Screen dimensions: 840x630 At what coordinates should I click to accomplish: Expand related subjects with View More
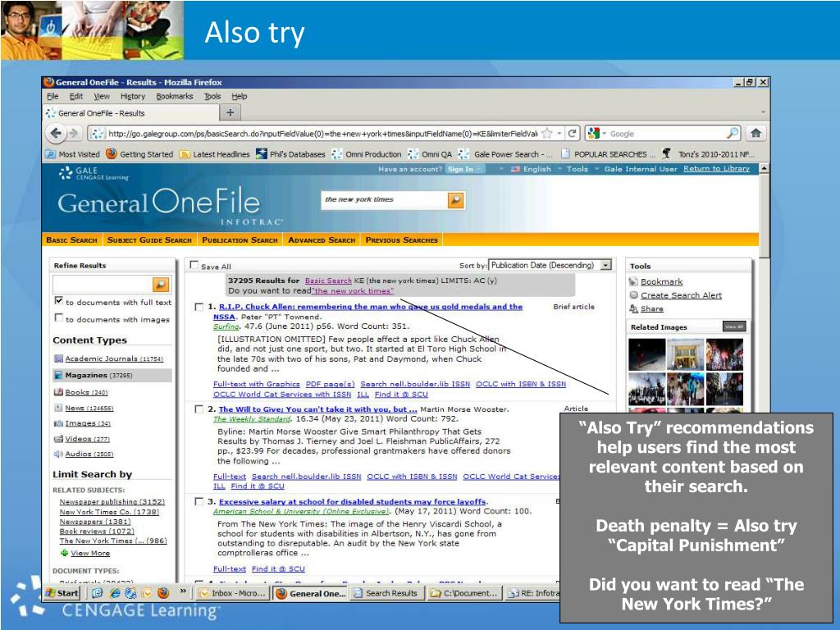pos(85,554)
